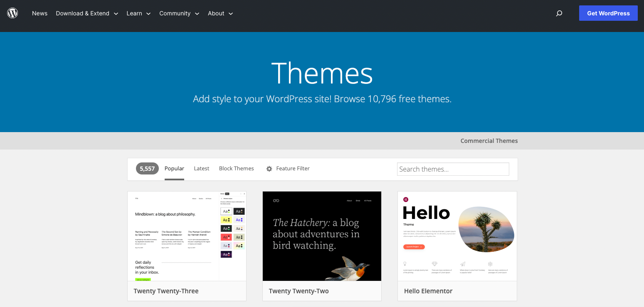The width and height of the screenshot is (644, 307).
Task: Click the Get WordPress button
Action: click(x=608, y=13)
